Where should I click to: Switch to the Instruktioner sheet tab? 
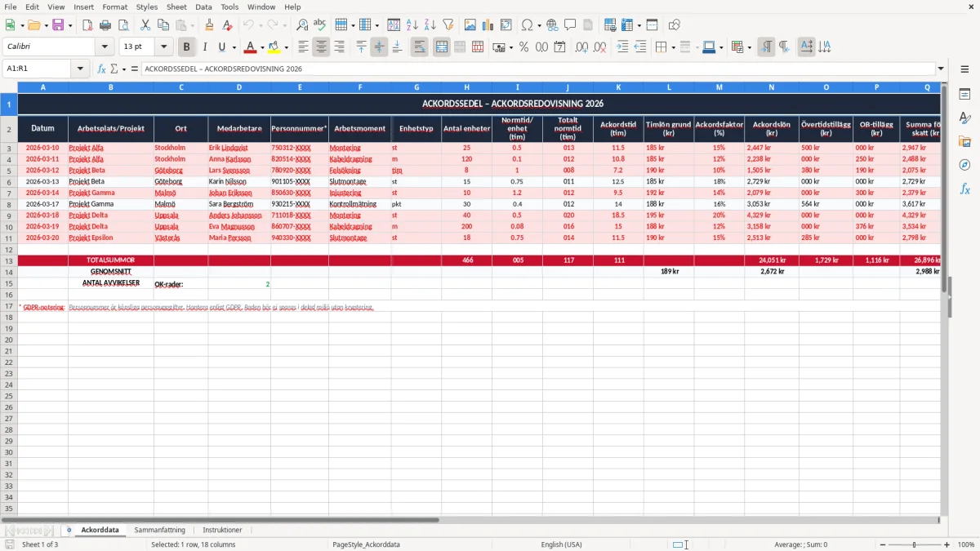tap(222, 530)
